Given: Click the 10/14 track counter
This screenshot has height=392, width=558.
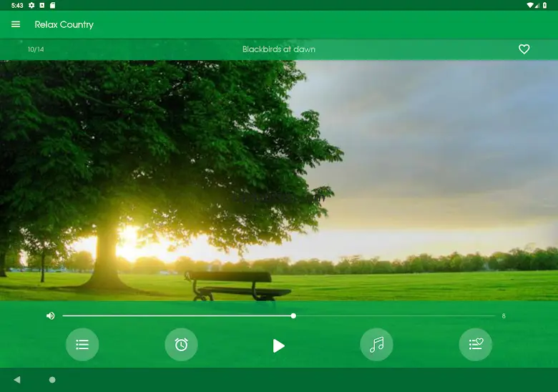Looking at the screenshot, I should pos(36,49).
